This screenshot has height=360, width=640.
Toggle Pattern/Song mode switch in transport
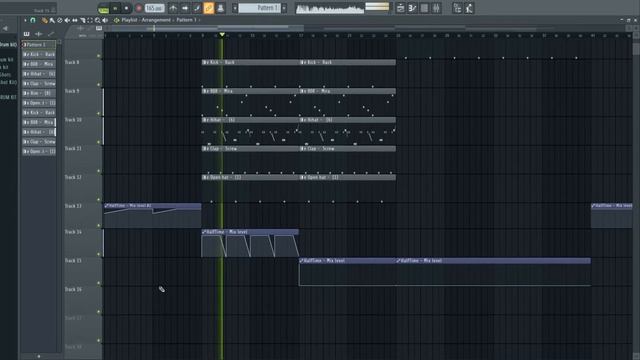[x=104, y=8]
